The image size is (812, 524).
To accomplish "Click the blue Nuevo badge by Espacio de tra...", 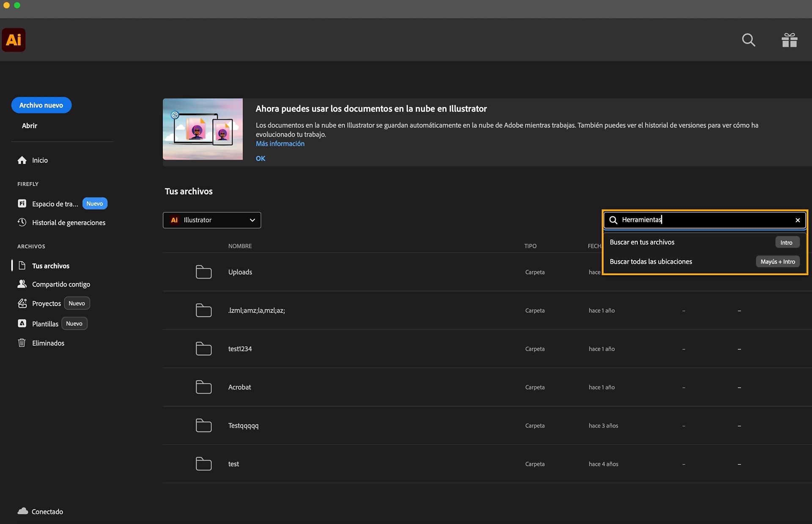I will coord(95,204).
